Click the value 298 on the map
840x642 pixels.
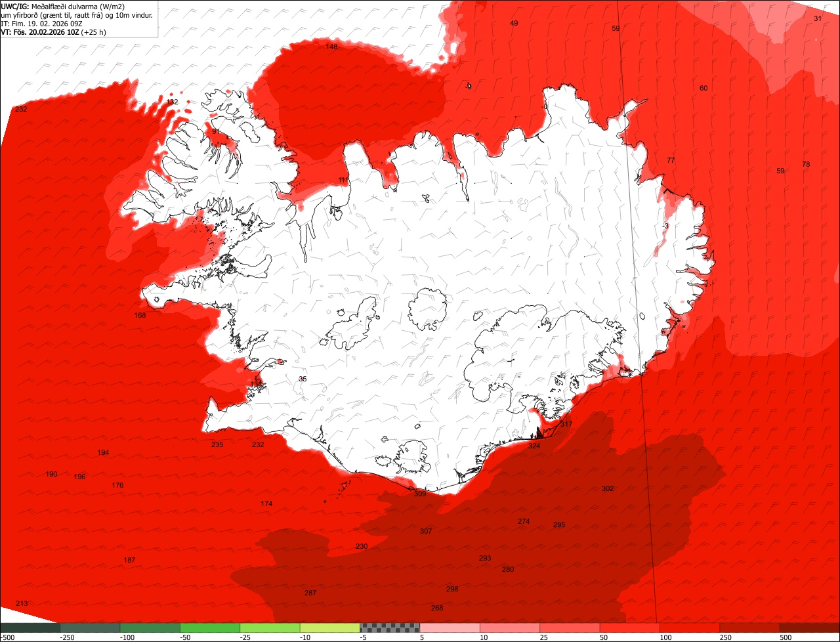pos(452,589)
